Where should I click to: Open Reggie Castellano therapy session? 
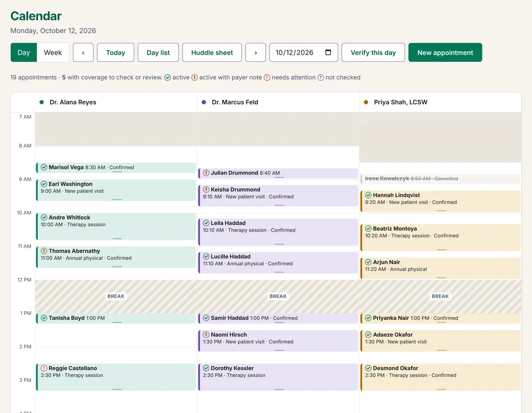[x=116, y=377]
